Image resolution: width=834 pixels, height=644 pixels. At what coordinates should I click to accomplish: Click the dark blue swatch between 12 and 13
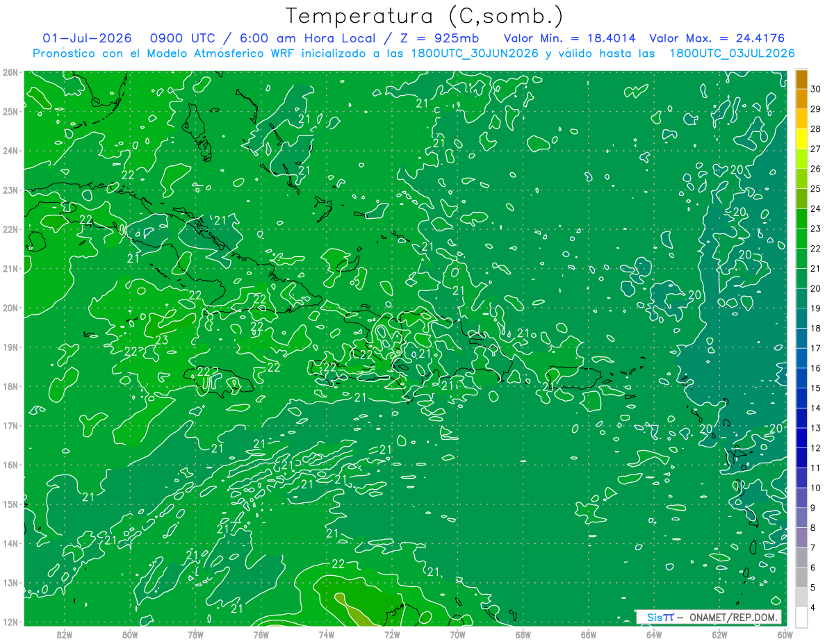click(x=801, y=438)
